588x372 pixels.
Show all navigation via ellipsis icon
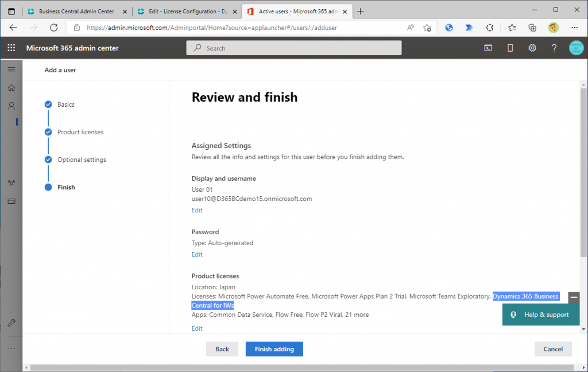pos(11,348)
